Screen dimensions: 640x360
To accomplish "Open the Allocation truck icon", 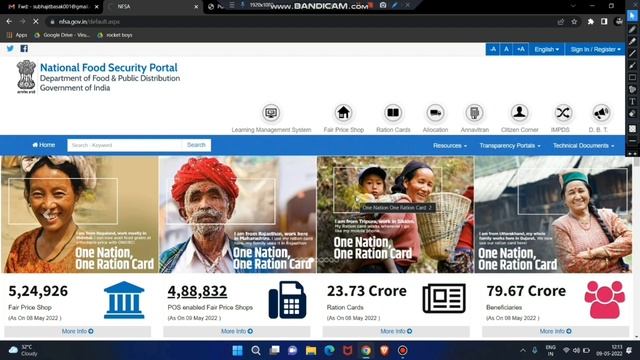I will (x=435, y=113).
